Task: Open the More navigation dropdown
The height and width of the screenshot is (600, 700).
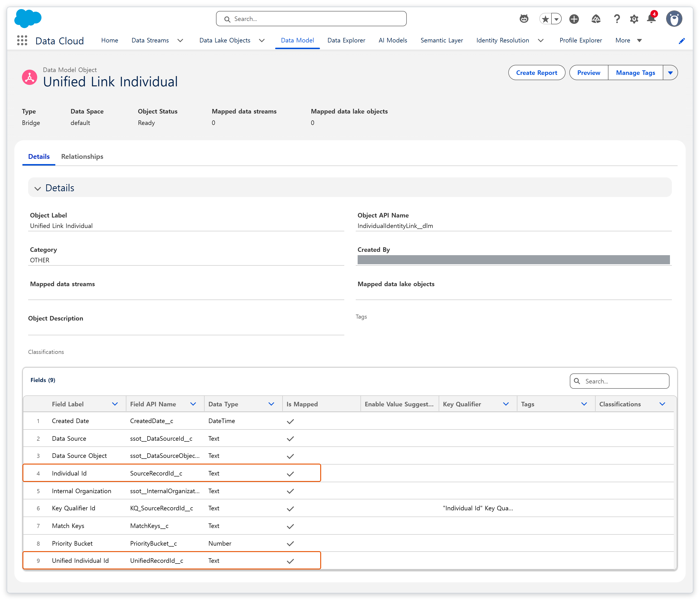Action: [x=628, y=41]
